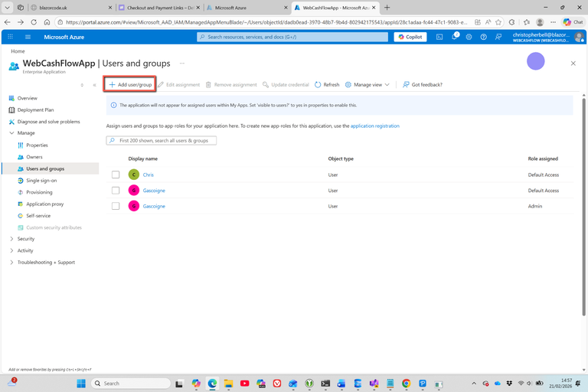
Task: Click the Copilot button
Action: pos(410,37)
